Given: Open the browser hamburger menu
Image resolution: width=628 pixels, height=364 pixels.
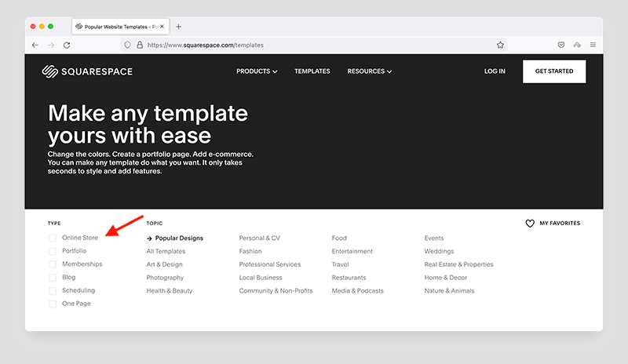Looking at the screenshot, I should [x=593, y=45].
